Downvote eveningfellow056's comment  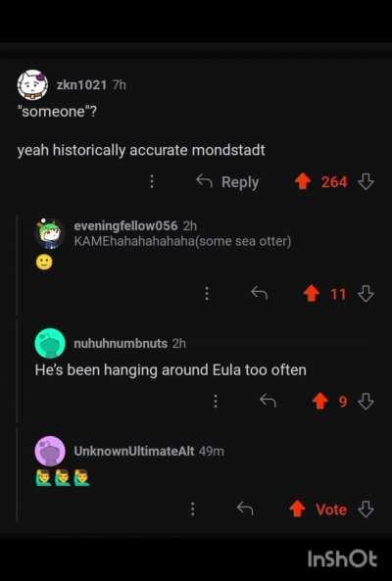367,294
